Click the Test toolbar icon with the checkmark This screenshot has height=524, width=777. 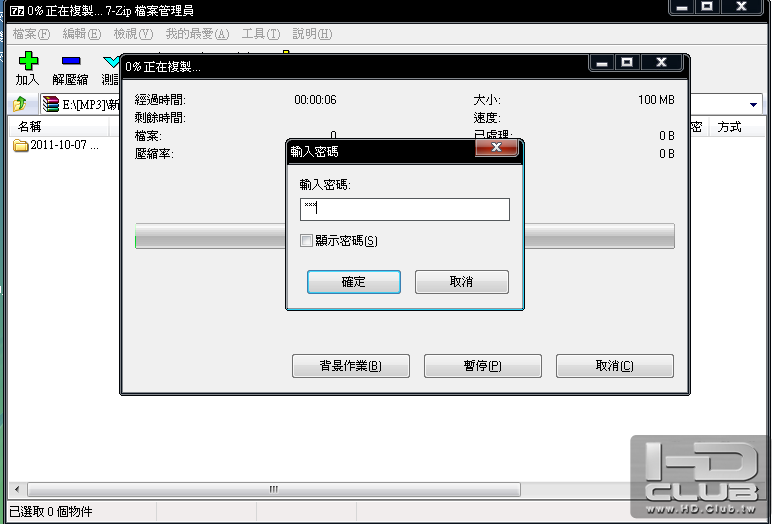pos(111,61)
